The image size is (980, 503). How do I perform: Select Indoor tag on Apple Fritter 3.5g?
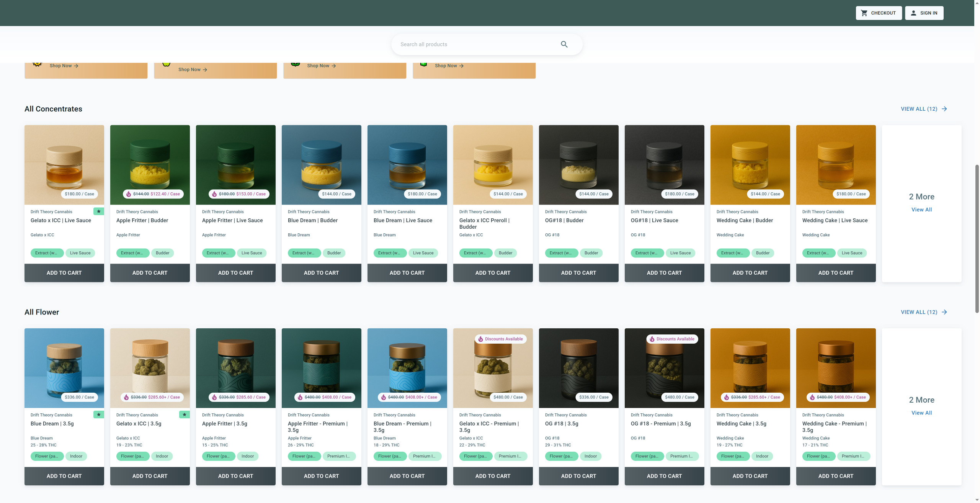pos(247,456)
